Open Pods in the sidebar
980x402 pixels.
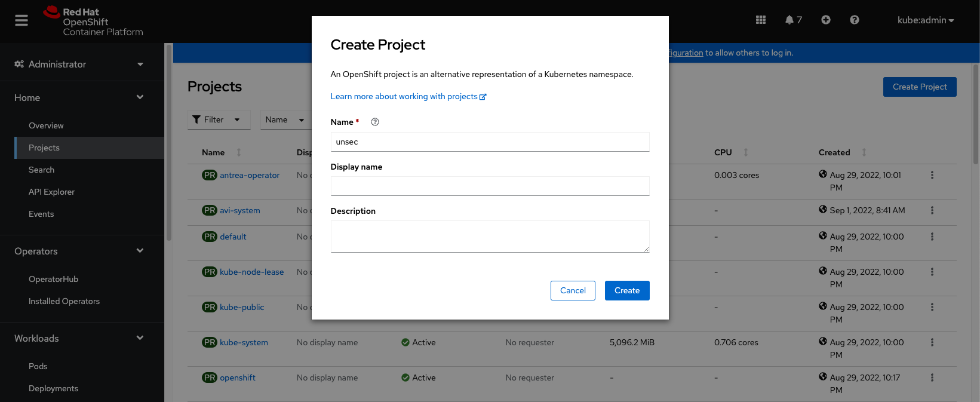coord(38,366)
